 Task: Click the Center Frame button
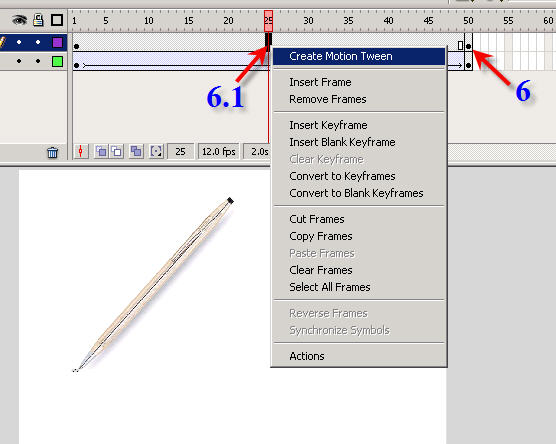pyautogui.click(x=81, y=152)
